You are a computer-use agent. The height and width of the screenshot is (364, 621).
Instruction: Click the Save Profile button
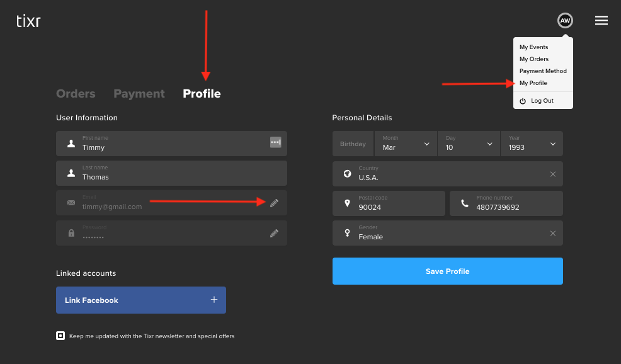(448, 271)
